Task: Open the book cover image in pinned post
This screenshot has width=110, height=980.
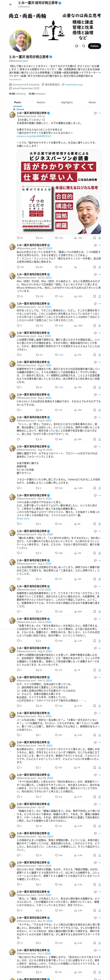Action: pos(59,192)
